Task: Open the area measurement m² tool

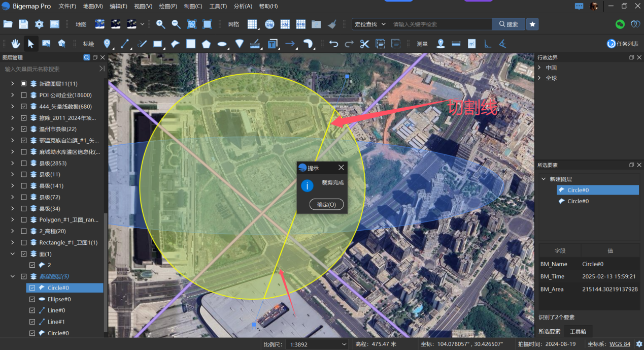Action: [x=470, y=43]
